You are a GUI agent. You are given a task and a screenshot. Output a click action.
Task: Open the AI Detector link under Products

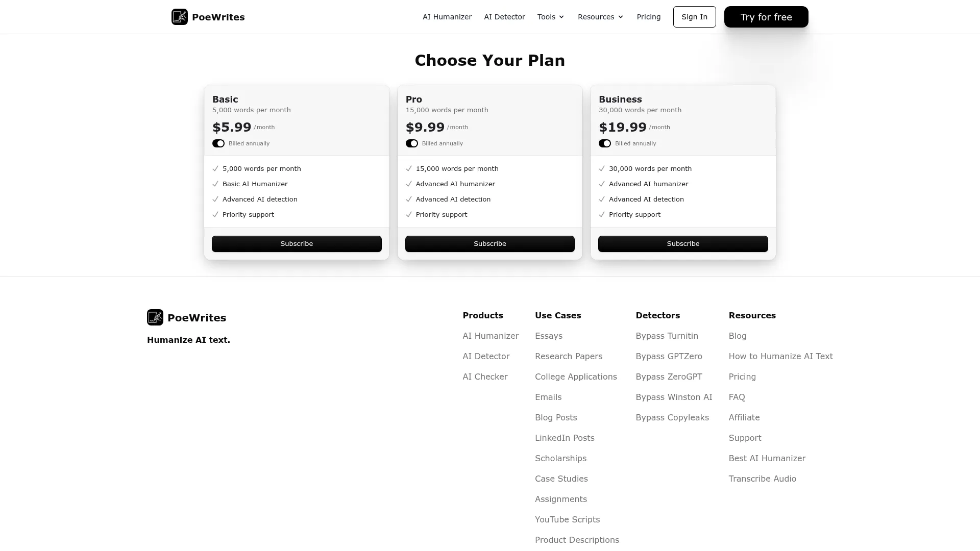pyautogui.click(x=485, y=356)
